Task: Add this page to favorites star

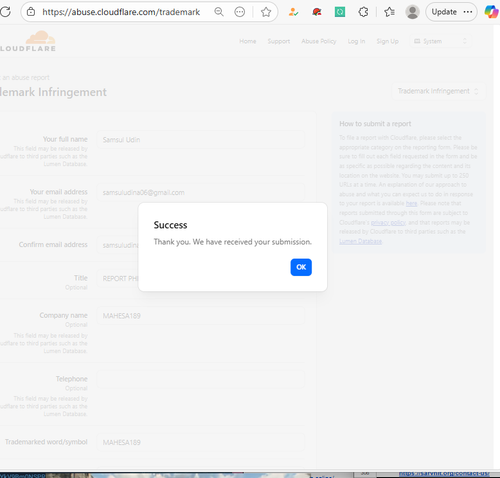Action: click(266, 12)
